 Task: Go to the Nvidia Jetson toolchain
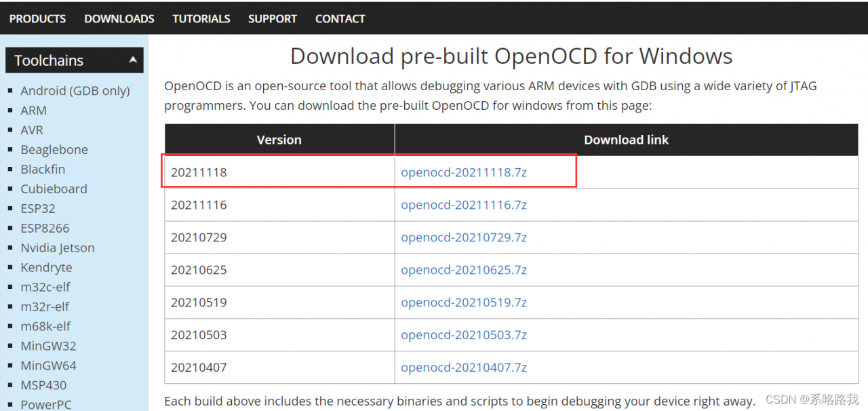click(58, 248)
